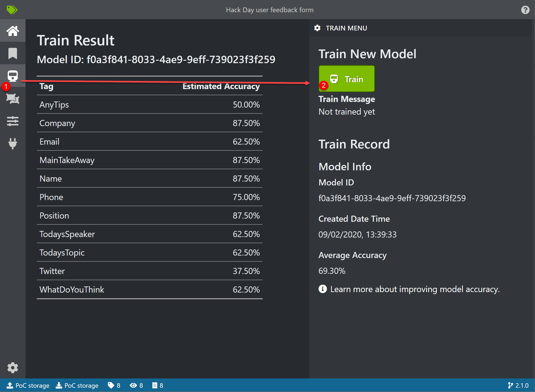This screenshot has height=392, width=535.
Task: Click the document count icon in status bar
Action: (x=155, y=385)
